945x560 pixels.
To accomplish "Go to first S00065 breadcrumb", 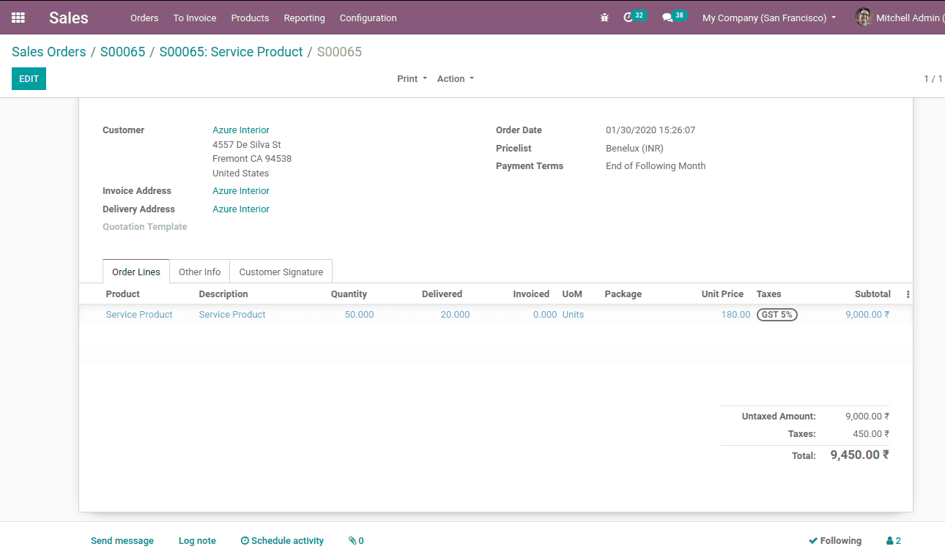I will coord(122,52).
